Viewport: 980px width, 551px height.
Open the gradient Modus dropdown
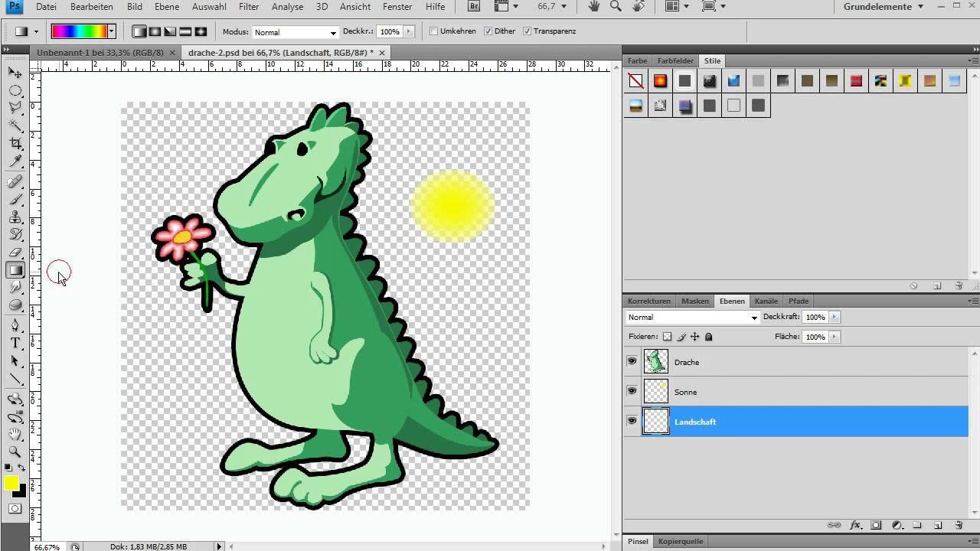[x=295, y=32]
